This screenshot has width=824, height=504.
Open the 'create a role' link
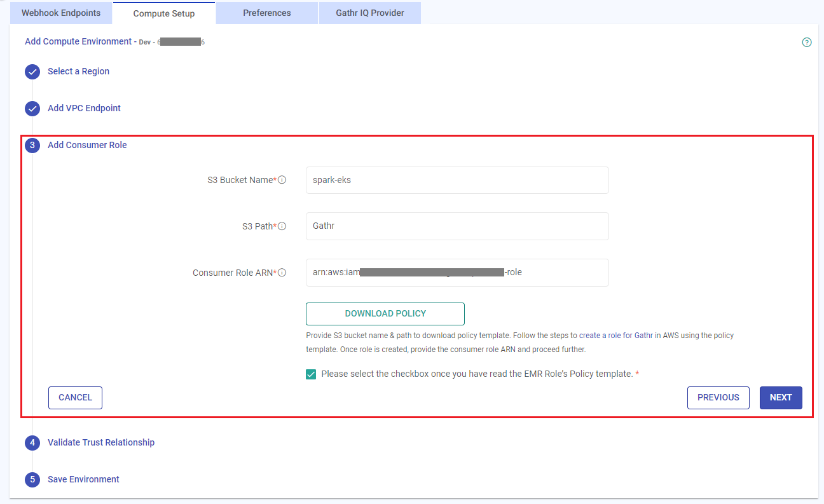click(600, 335)
